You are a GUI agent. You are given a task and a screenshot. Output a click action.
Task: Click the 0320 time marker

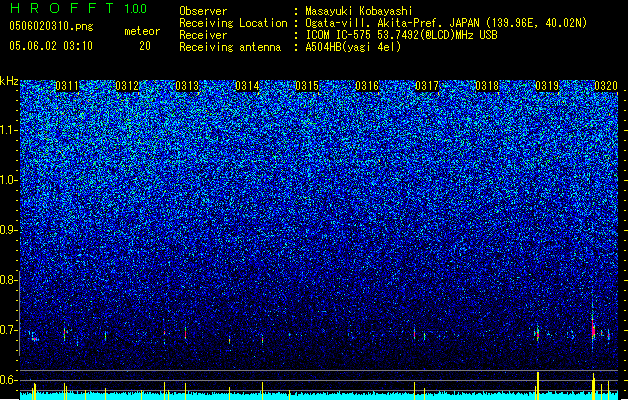606,86
